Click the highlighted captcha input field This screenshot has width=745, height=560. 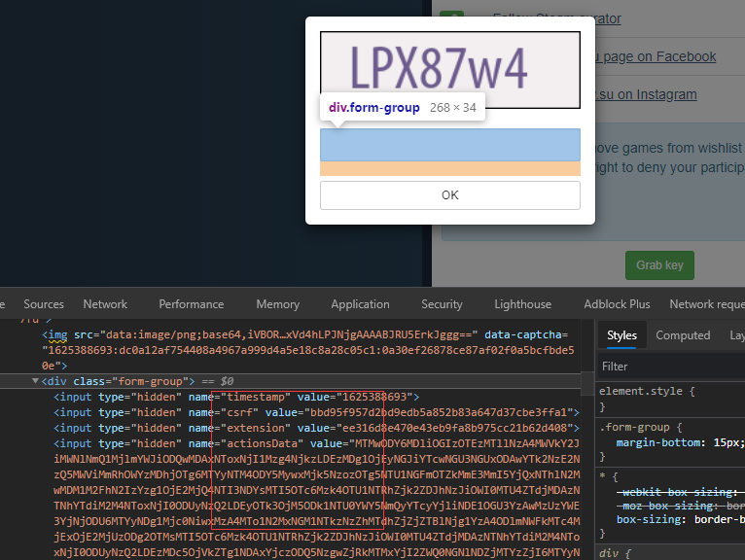450,145
